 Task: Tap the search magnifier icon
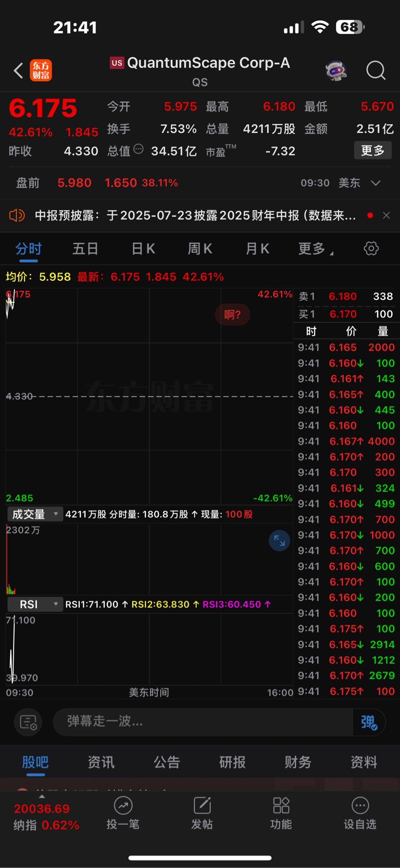(376, 70)
